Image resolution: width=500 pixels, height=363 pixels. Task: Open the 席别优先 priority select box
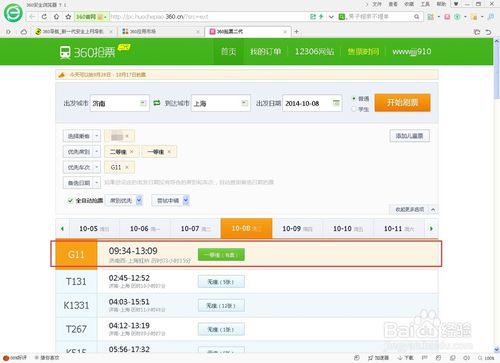[124, 200]
